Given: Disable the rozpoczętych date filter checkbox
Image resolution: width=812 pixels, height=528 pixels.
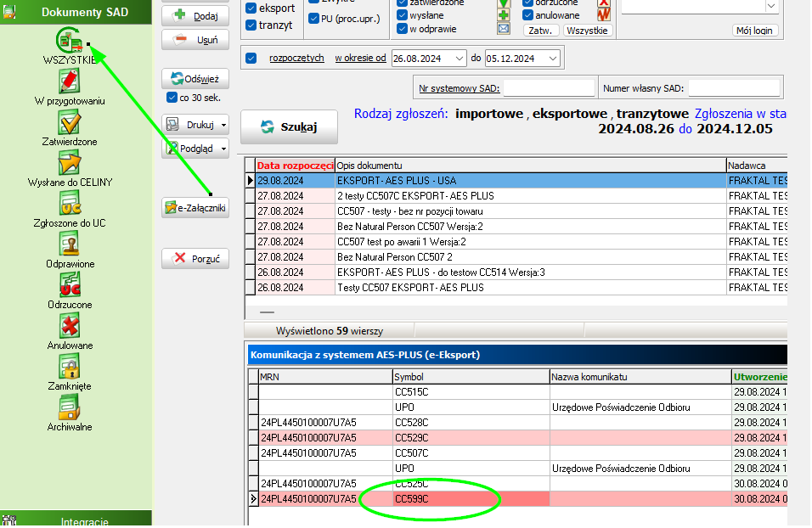Looking at the screenshot, I should [251, 58].
